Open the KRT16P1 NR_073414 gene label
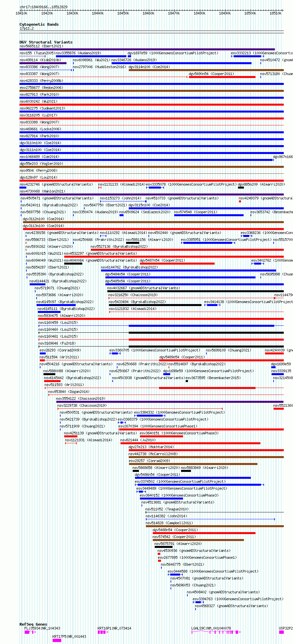The height and width of the screenshot is (644, 293). pos(114,628)
